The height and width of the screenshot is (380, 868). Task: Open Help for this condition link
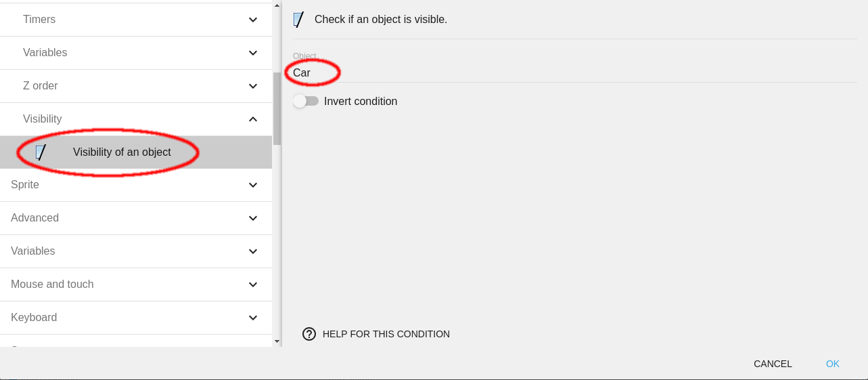click(x=386, y=334)
